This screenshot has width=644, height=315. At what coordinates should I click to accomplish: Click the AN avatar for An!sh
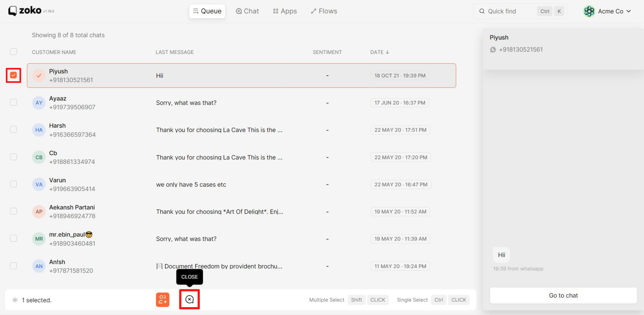click(39, 266)
